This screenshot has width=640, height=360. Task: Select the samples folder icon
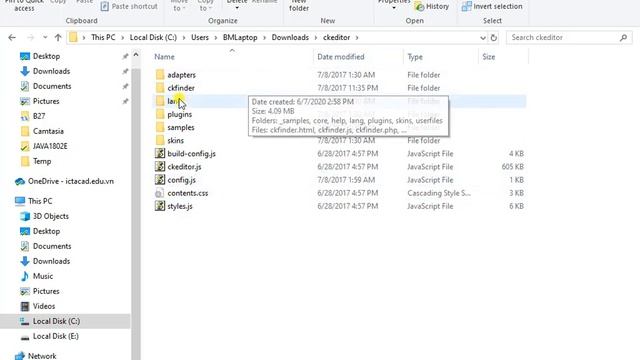coord(160,127)
